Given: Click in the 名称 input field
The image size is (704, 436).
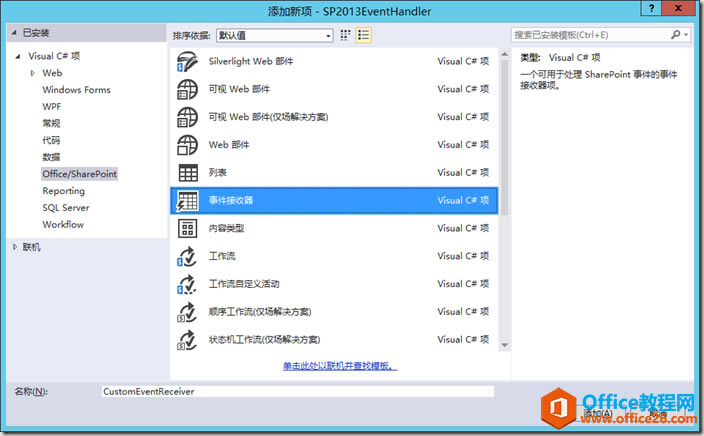Looking at the screenshot, I should tap(298, 392).
